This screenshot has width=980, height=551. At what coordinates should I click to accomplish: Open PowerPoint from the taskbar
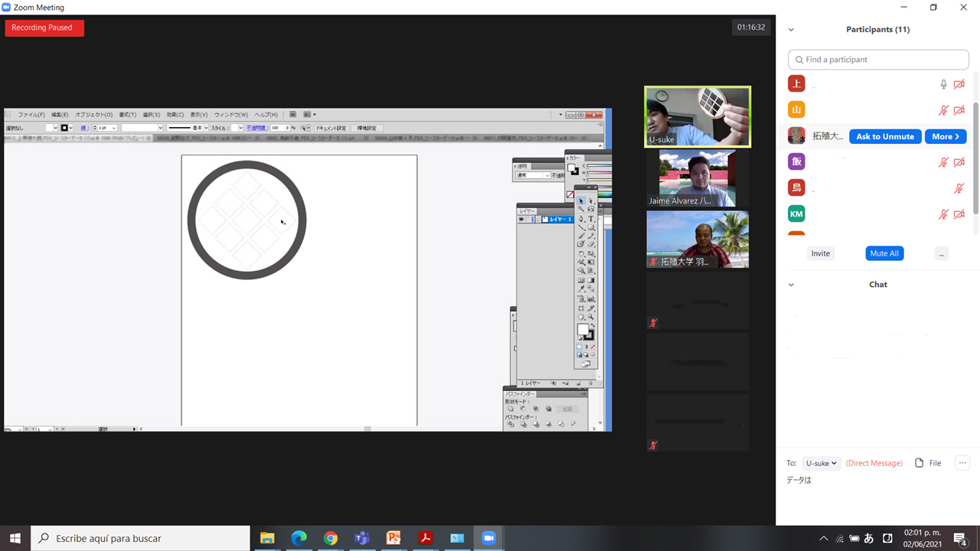[394, 538]
